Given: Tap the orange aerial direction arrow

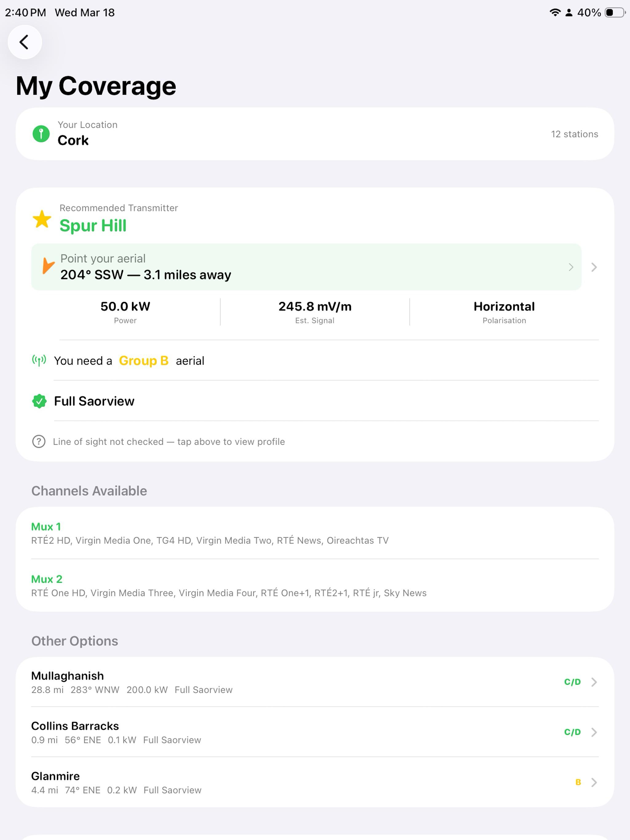Looking at the screenshot, I should pyautogui.click(x=48, y=265).
